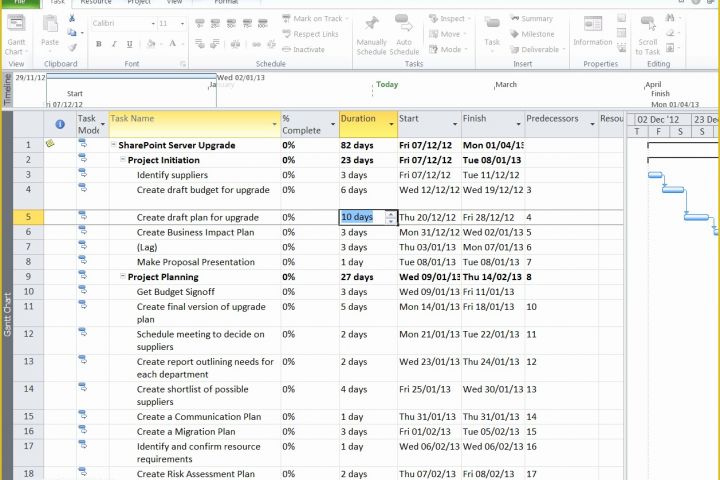Open the Inspect dropdown in Tasks group
Screen dimensions: 720x480
click(450, 18)
